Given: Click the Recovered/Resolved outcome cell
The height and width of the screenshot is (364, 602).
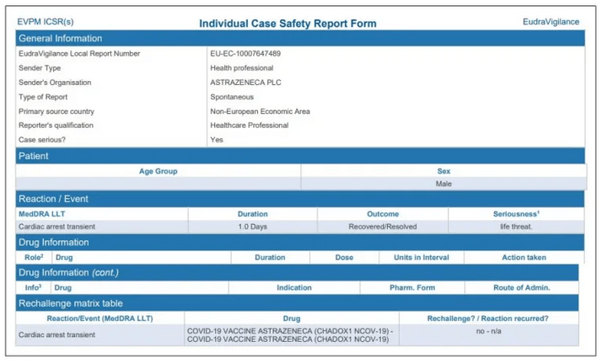Looking at the screenshot, I should (x=383, y=227).
